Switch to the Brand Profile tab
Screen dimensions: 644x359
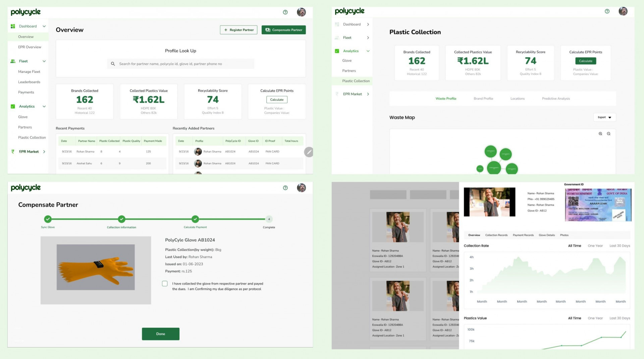coord(483,99)
